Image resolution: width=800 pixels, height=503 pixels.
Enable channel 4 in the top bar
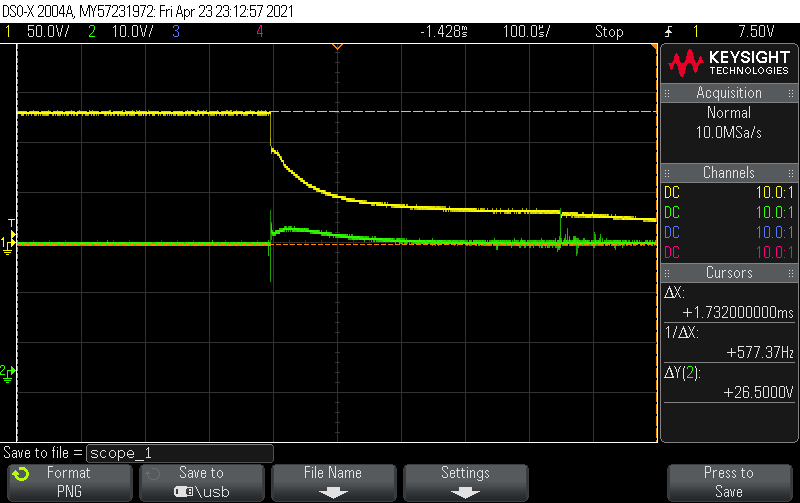tap(260, 32)
